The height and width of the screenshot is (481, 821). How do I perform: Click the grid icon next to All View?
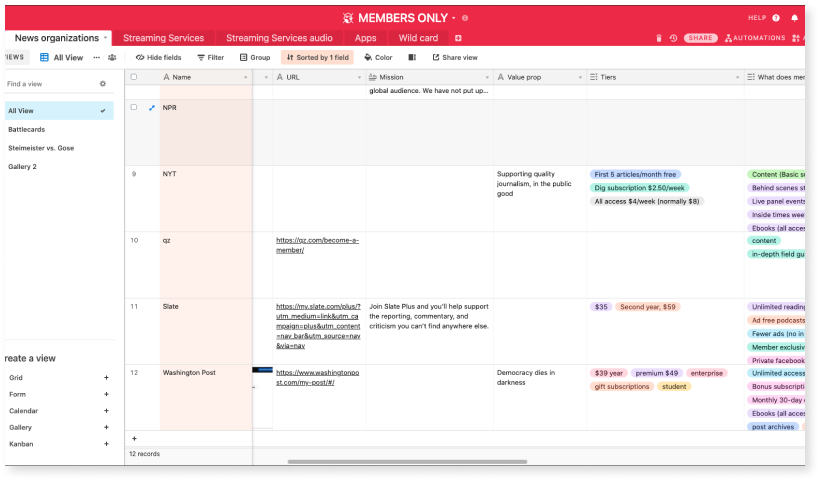click(45, 58)
